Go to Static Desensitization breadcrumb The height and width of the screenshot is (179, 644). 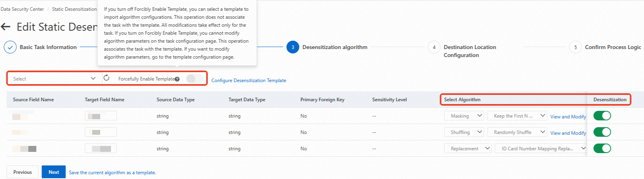[x=74, y=9]
